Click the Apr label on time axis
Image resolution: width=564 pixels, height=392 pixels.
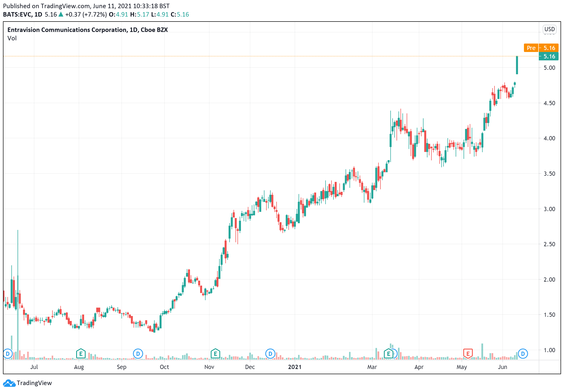pos(419,367)
